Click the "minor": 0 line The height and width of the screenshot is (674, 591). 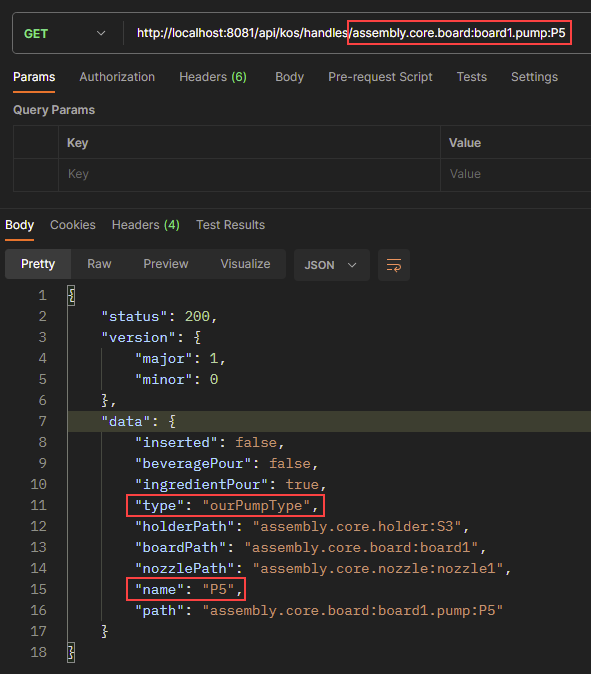177,380
